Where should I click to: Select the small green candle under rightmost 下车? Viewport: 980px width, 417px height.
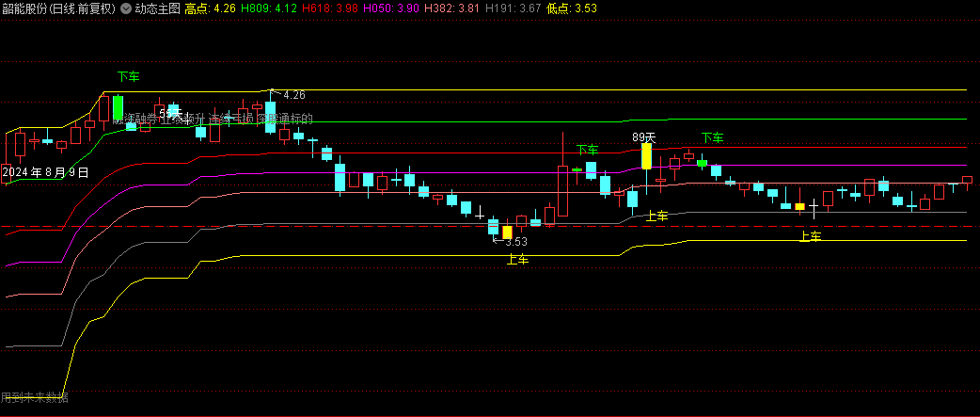[x=702, y=163]
